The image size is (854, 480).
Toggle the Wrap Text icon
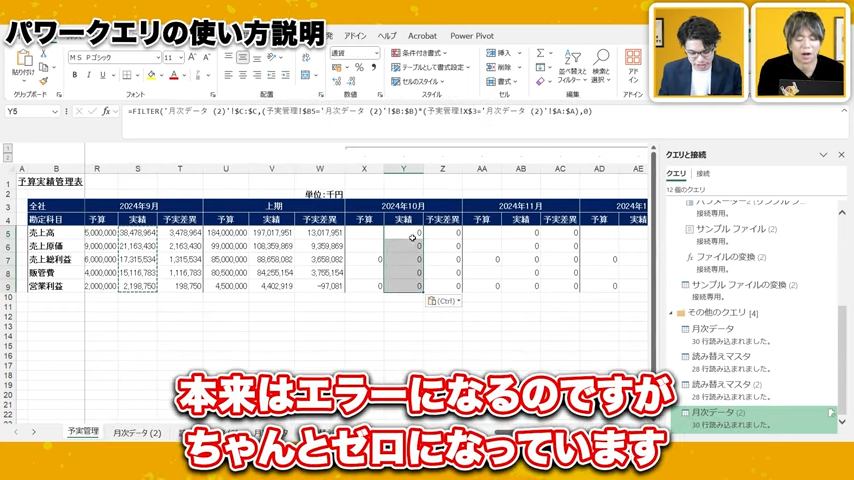306,57
